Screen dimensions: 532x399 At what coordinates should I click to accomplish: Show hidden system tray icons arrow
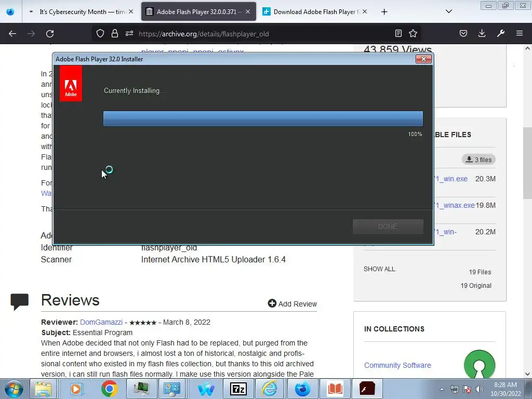click(x=442, y=389)
